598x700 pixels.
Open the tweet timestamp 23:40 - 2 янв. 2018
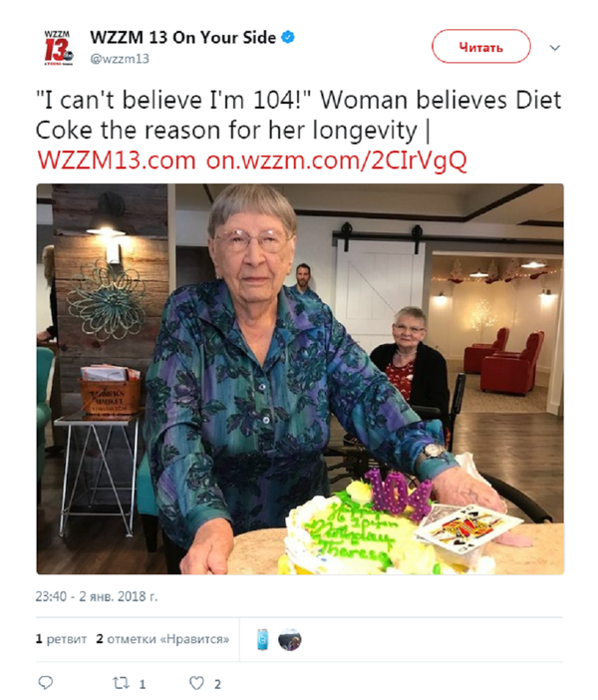tap(97, 596)
